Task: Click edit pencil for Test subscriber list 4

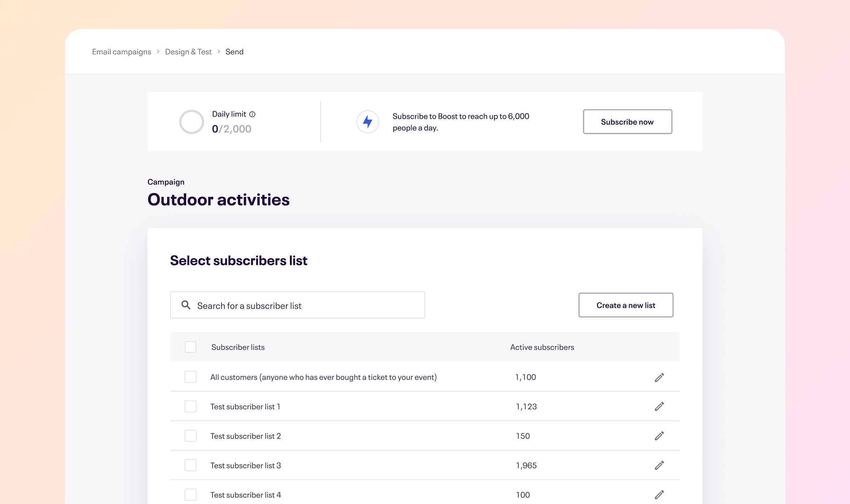Action: coord(659,495)
